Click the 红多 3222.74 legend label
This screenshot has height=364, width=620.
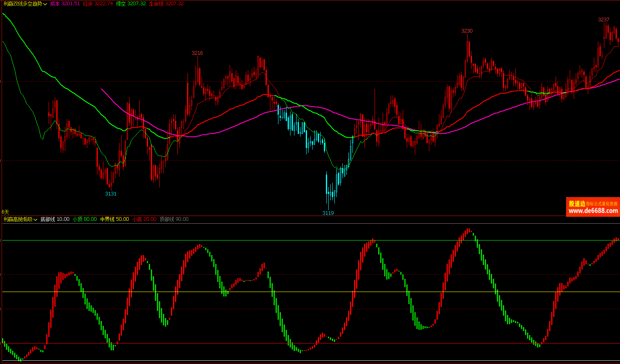[x=98, y=4]
